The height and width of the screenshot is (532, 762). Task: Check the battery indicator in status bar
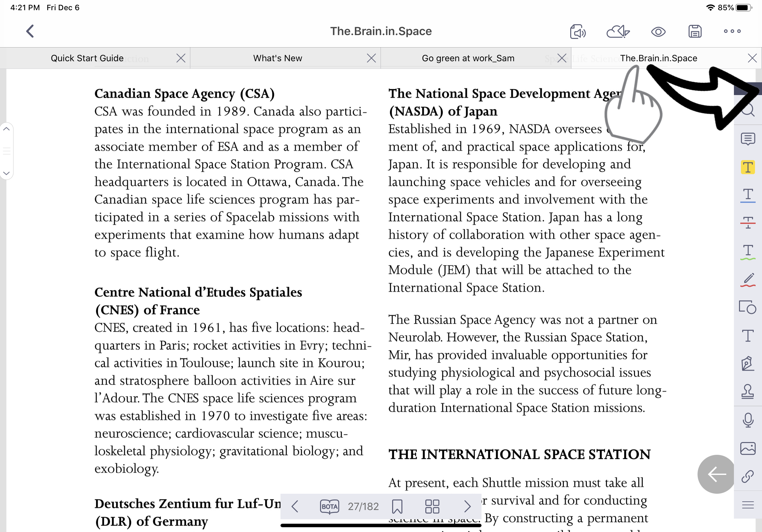744,7
